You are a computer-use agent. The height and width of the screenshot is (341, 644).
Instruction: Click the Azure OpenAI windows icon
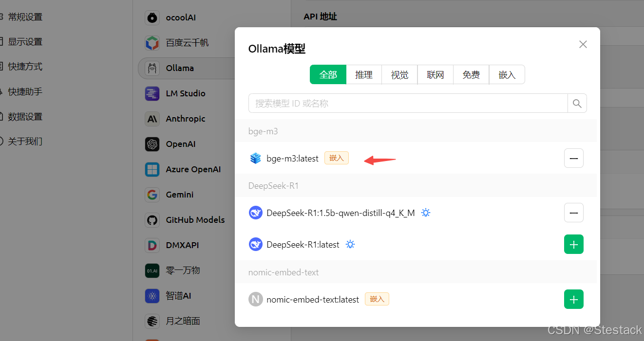(152, 169)
